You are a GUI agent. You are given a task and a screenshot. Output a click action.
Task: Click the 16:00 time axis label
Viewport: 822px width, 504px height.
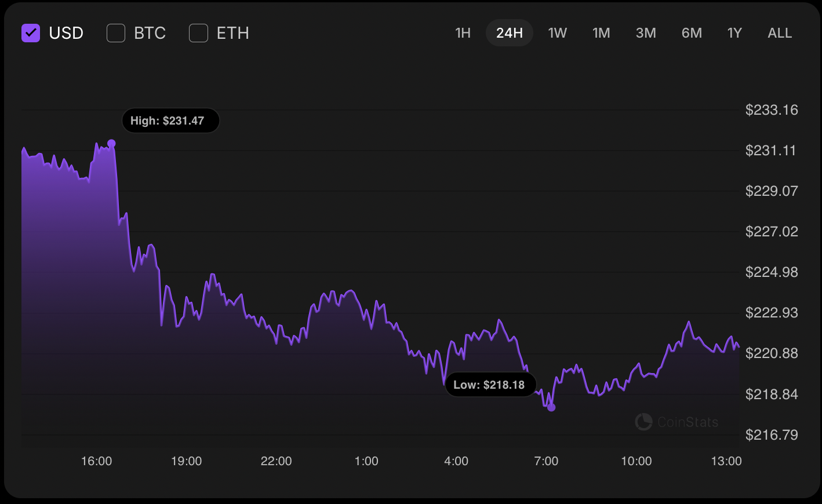click(x=96, y=461)
